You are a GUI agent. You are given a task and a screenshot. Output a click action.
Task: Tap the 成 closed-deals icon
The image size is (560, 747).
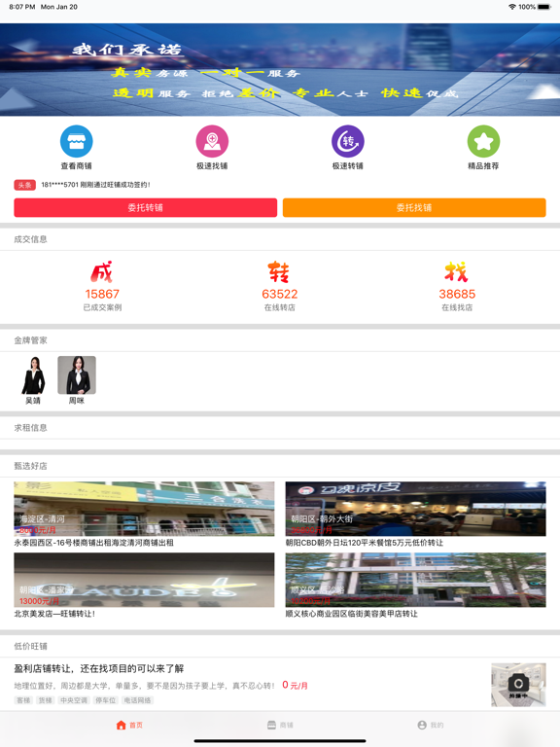click(102, 272)
